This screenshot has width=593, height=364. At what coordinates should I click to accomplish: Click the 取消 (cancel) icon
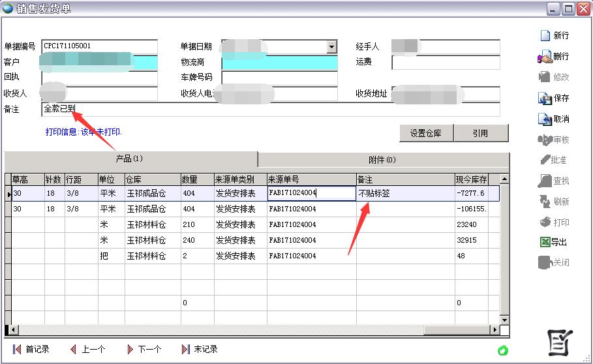[x=545, y=119]
